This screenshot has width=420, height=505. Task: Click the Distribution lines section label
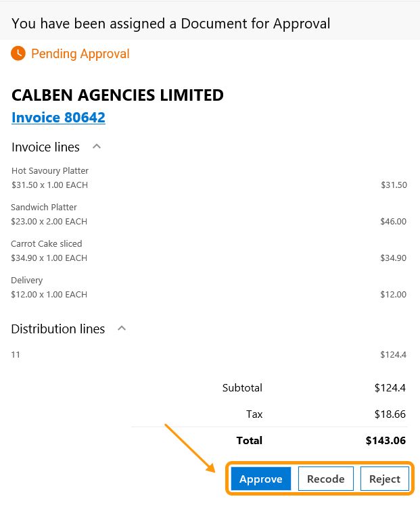[x=58, y=329]
